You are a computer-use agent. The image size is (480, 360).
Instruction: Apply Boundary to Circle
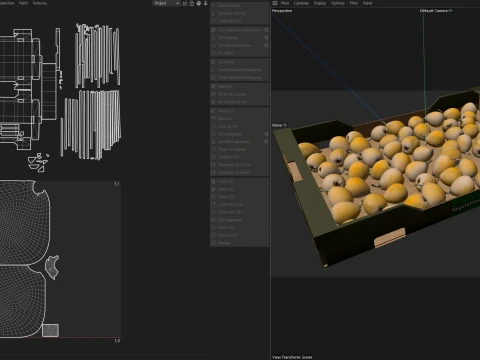point(240,165)
